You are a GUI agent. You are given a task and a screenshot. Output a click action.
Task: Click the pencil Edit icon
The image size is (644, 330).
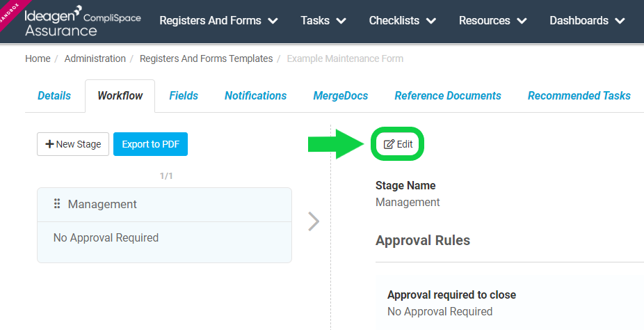pos(389,144)
